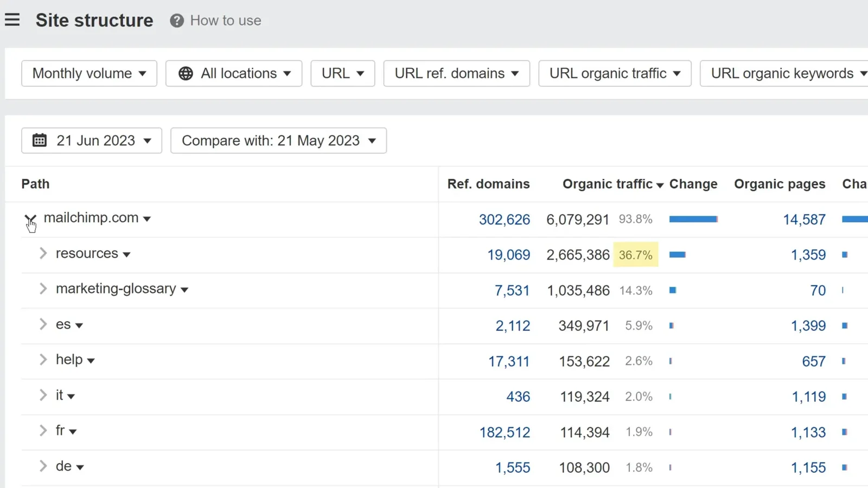Open the URL organic traffic filter

tap(614, 73)
